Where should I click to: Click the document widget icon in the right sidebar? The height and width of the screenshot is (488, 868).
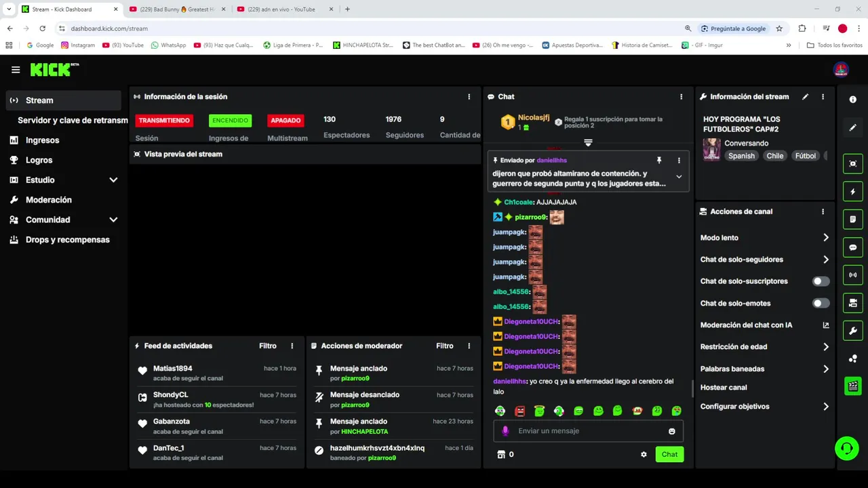tap(853, 220)
